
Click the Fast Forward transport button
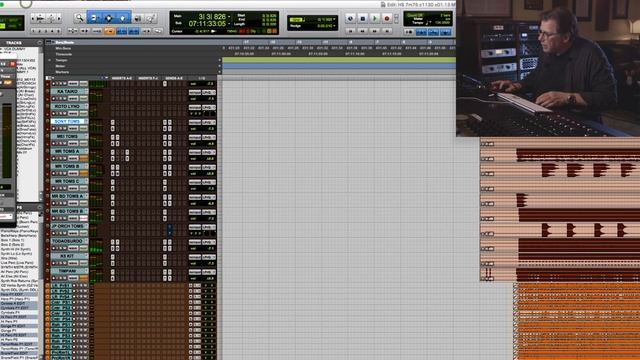(374, 31)
